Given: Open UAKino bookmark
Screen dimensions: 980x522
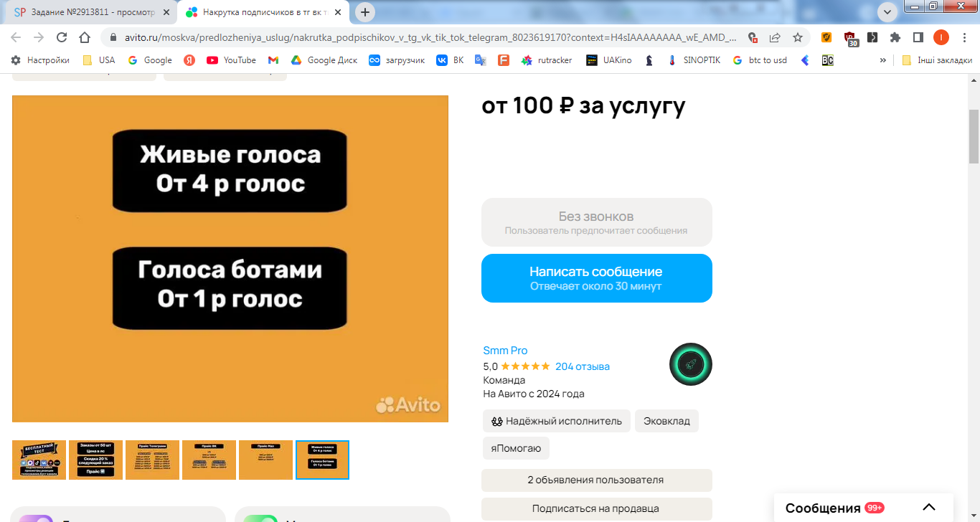Looking at the screenshot, I should 609,60.
